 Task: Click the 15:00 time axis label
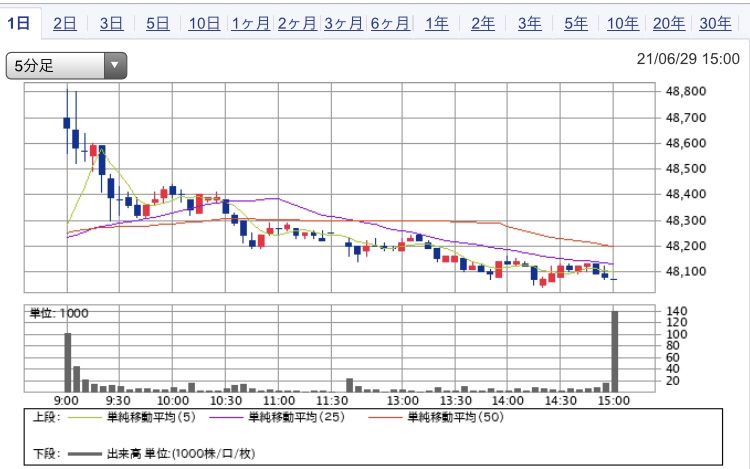pyautogui.click(x=614, y=400)
